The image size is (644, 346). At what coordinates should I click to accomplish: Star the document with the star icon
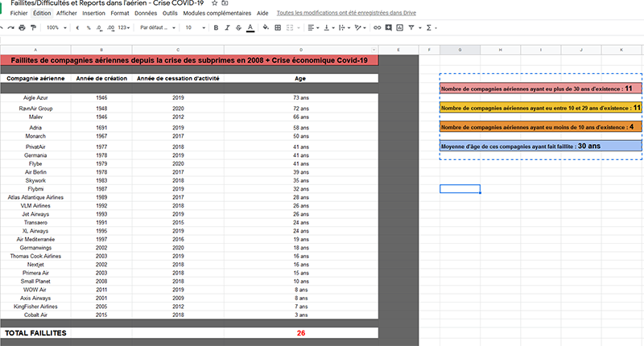pos(214,3)
